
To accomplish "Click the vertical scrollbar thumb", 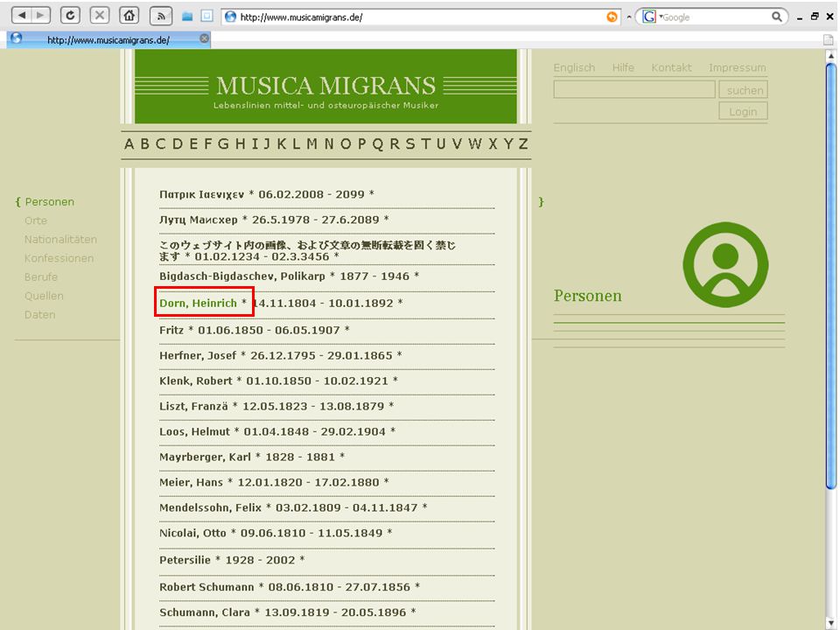I will tap(831, 276).
